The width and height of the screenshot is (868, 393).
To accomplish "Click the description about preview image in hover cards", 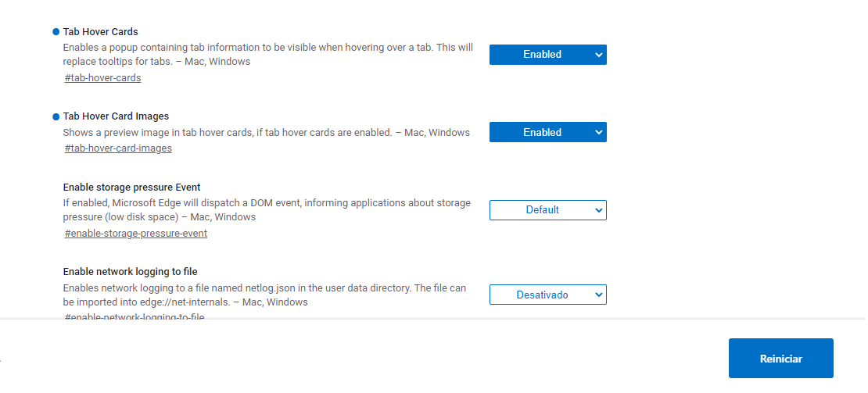I will point(267,132).
